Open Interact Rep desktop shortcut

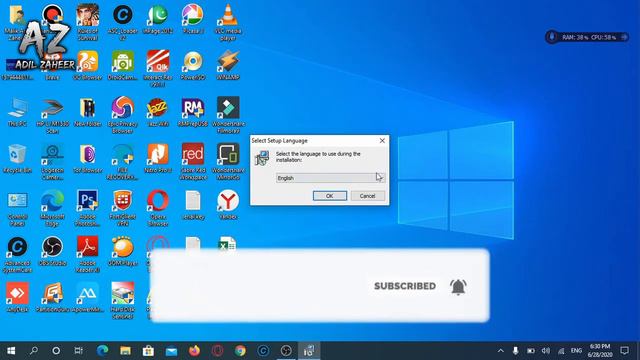click(x=158, y=69)
